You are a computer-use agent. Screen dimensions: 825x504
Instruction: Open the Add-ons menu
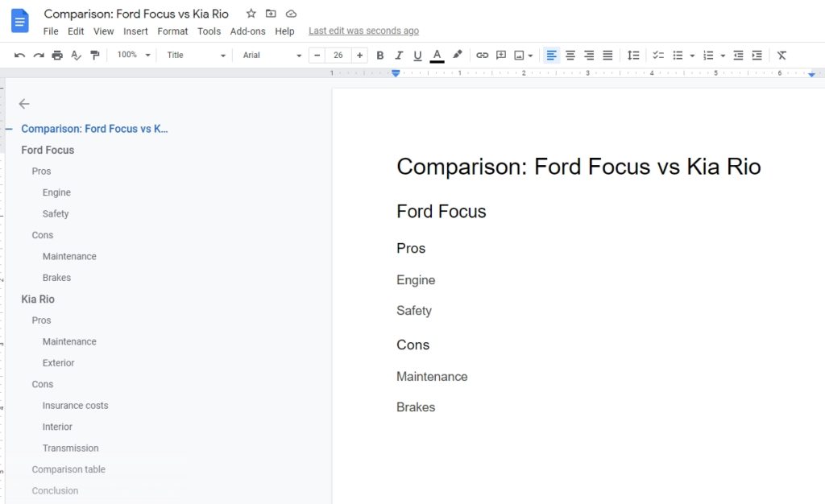pos(248,31)
